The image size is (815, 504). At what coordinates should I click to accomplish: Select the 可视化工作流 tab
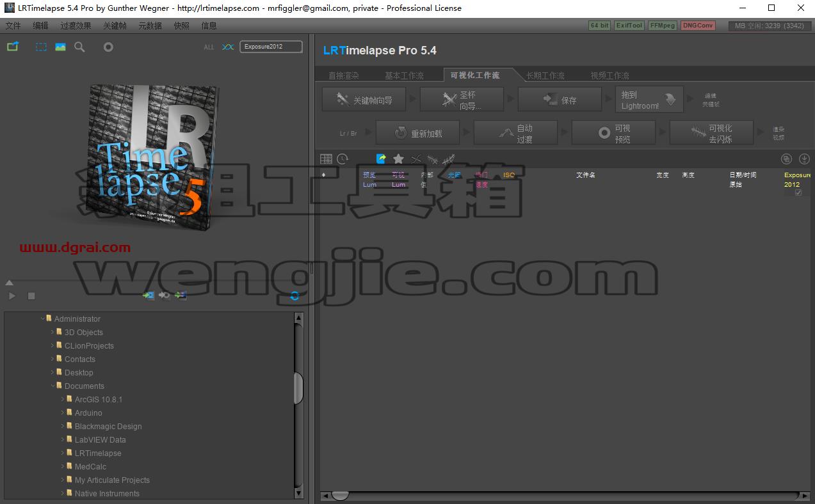(475, 75)
